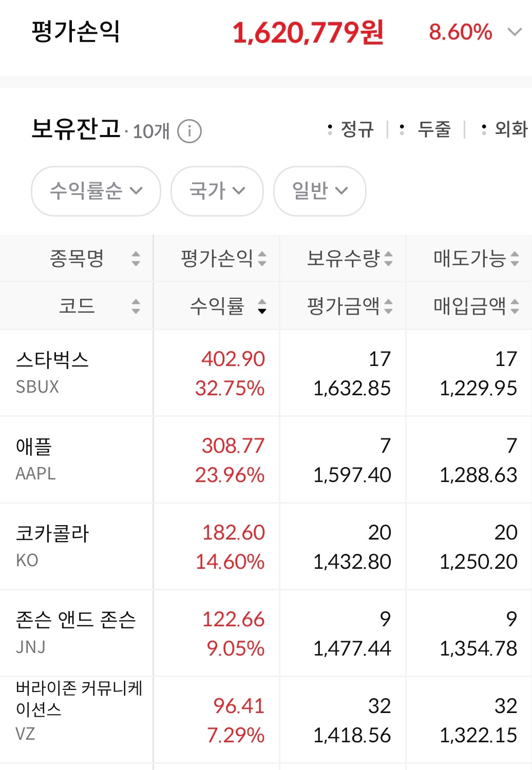Sort by 보유수량 column arrows

[388, 259]
